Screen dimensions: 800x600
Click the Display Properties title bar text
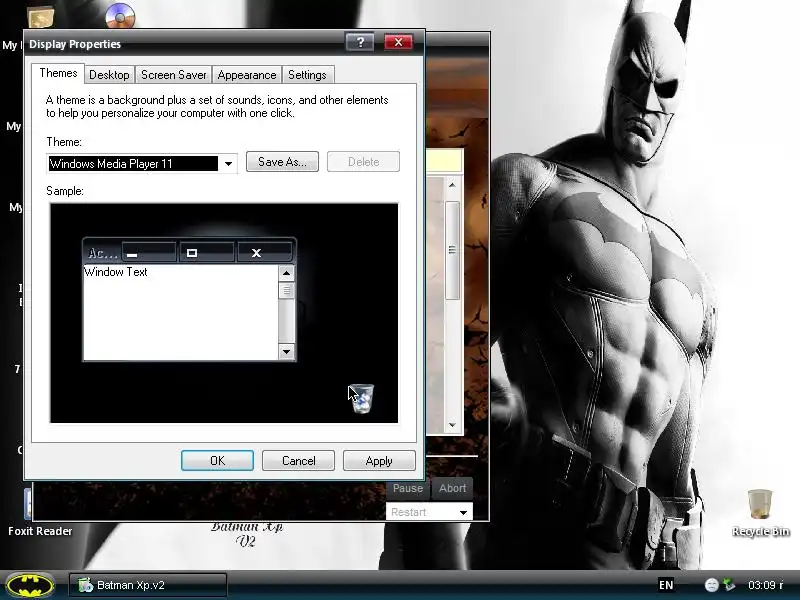pyautogui.click(x=75, y=44)
